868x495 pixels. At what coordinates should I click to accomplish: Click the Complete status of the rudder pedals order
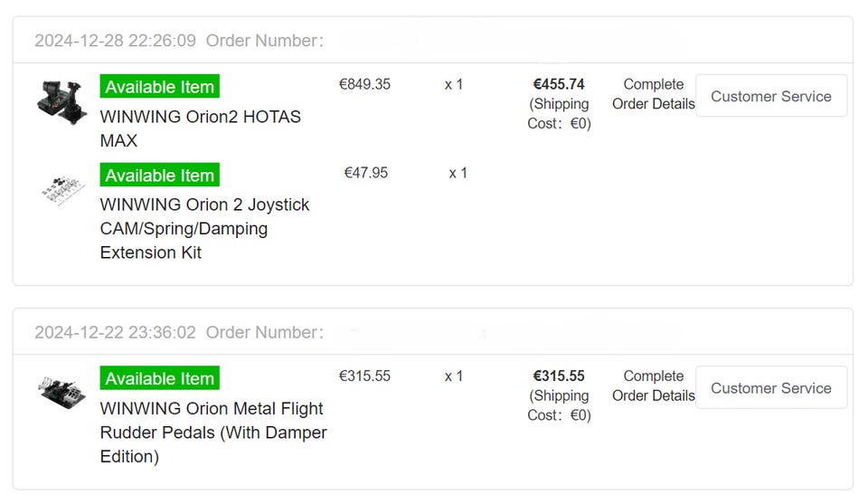click(653, 376)
